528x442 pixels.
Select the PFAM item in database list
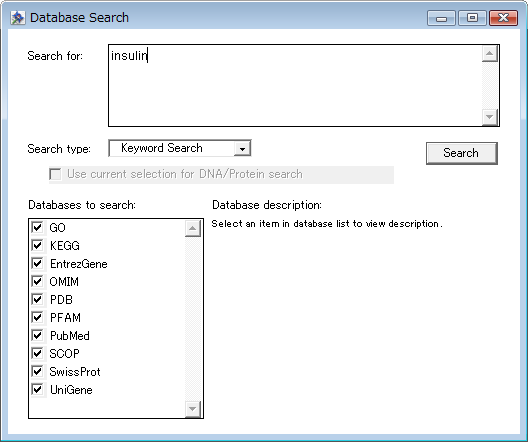coord(65,317)
